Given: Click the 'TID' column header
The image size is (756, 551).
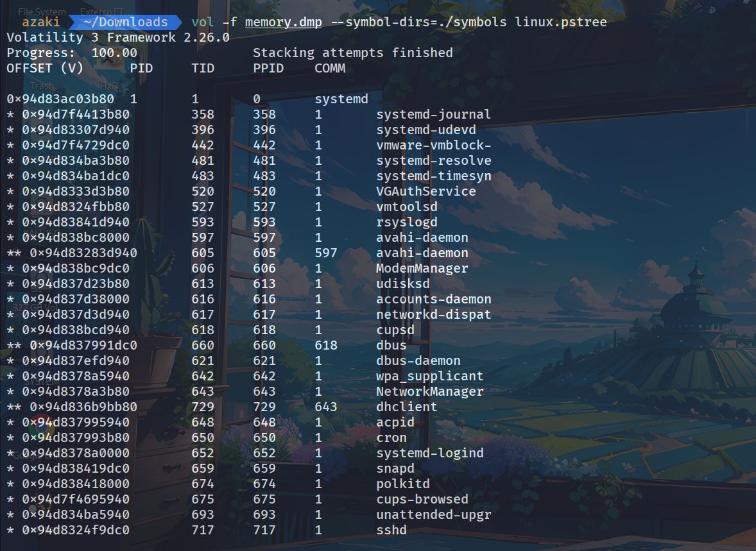Looking at the screenshot, I should pyautogui.click(x=203, y=69).
